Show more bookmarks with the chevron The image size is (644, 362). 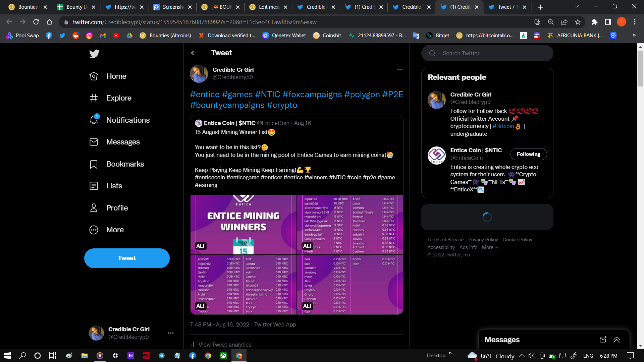[x=634, y=35]
